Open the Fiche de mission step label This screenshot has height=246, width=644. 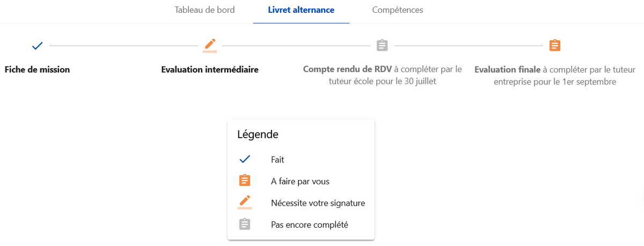coord(37,69)
